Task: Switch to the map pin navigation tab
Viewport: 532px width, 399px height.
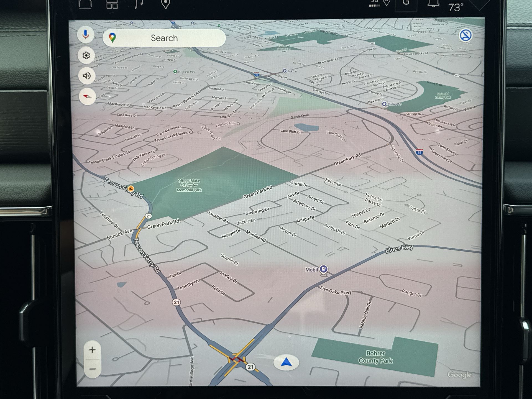Action: pos(165,4)
